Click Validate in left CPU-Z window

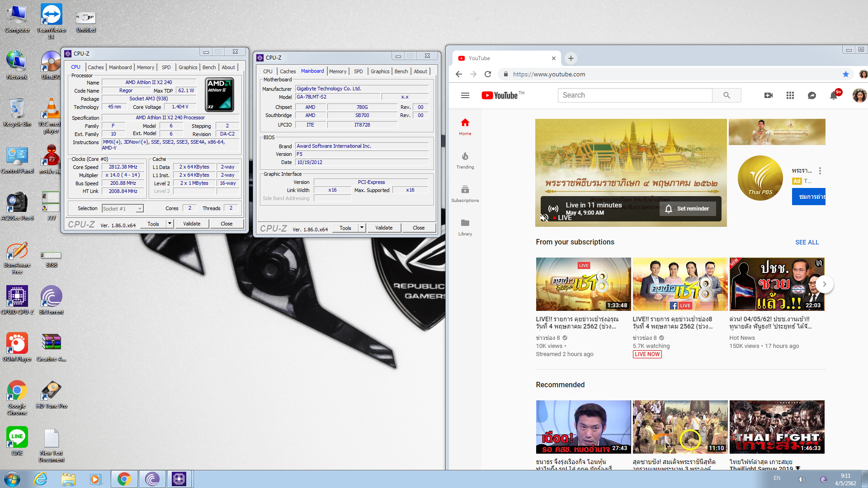click(x=192, y=224)
